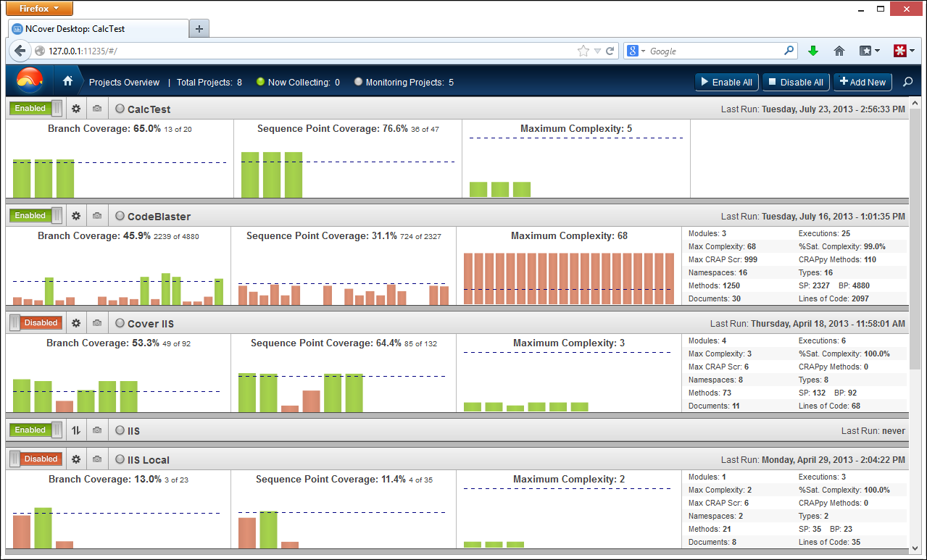Viewport: 927px width, 560px height.
Task: Toggle IIS Local Disabled switch
Action: tap(36, 459)
